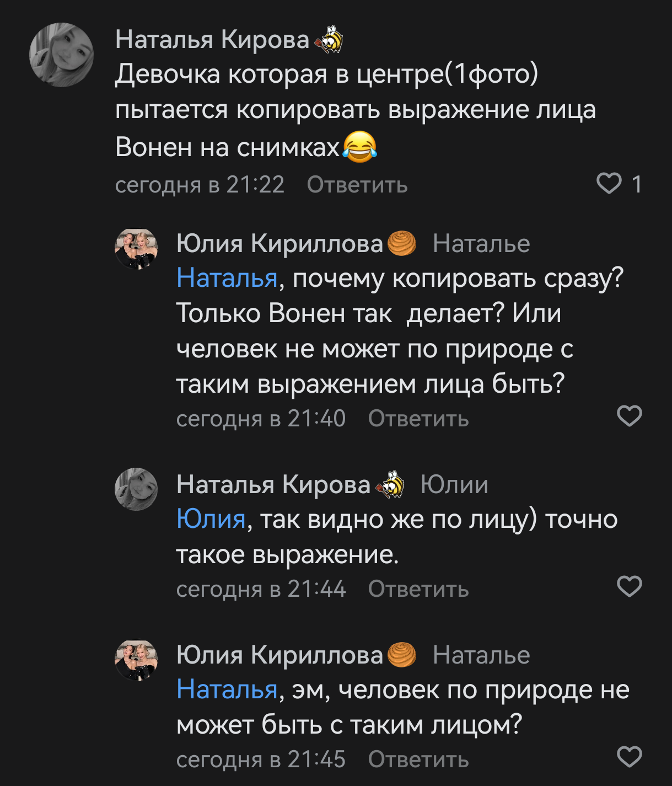Click the bun icon beside Юлия Кириллова at 21:40

pyautogui.click(x=402, y=243)
